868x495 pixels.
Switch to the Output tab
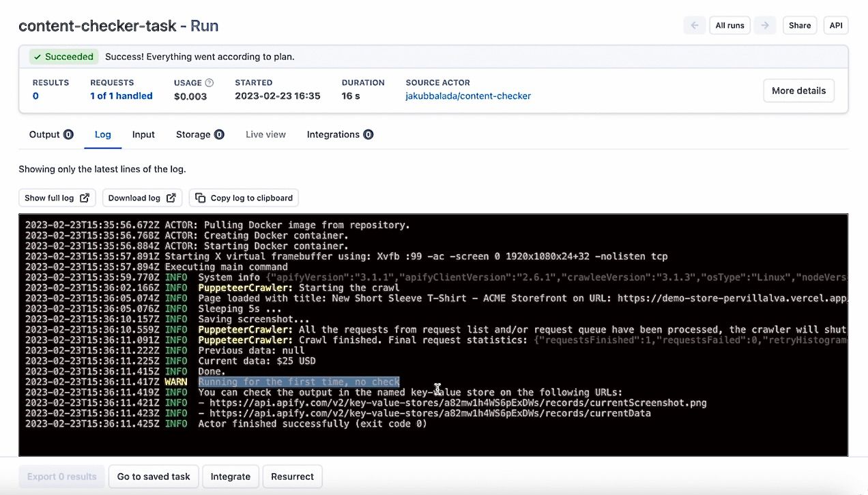[x=44, y=134]
